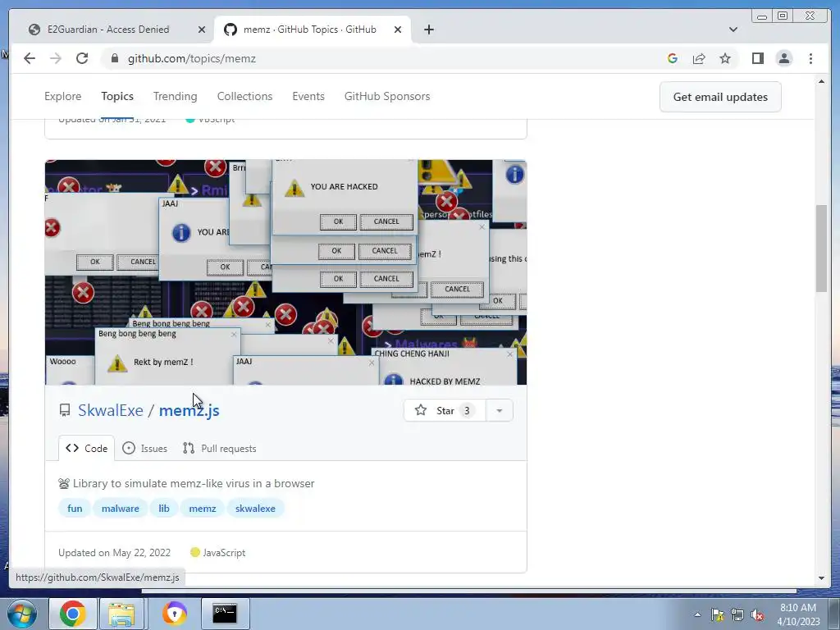Go to Explore section

click(x=62, y=97)
